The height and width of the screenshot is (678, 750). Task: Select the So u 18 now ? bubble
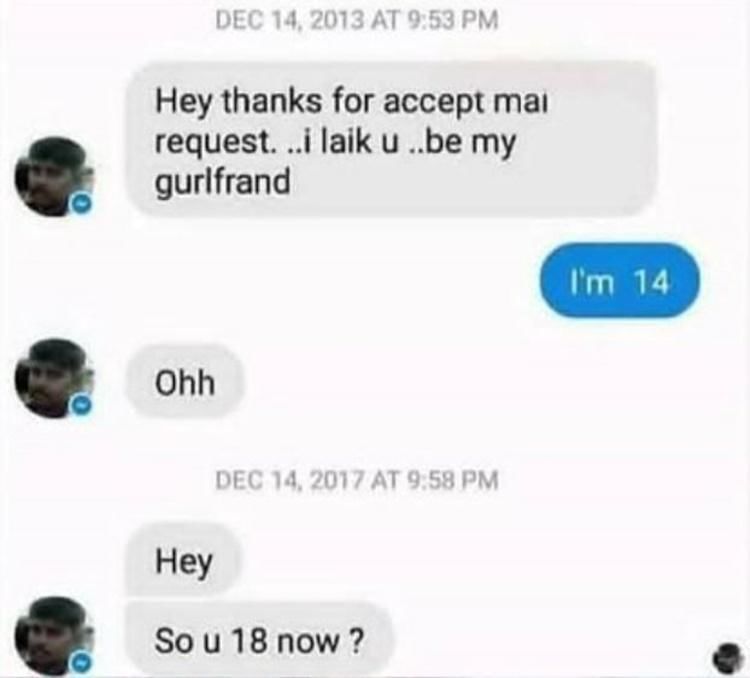click(x=259, y=640)
